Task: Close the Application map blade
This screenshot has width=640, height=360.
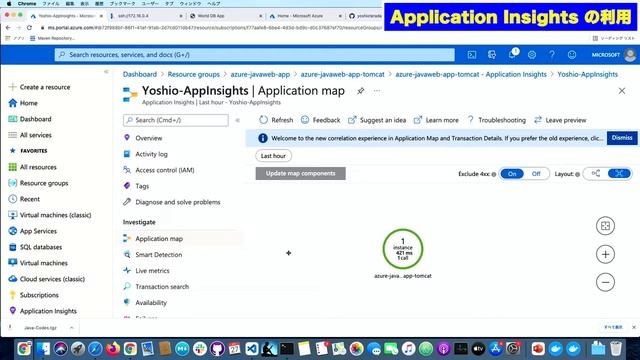Action: click(622, 91)
